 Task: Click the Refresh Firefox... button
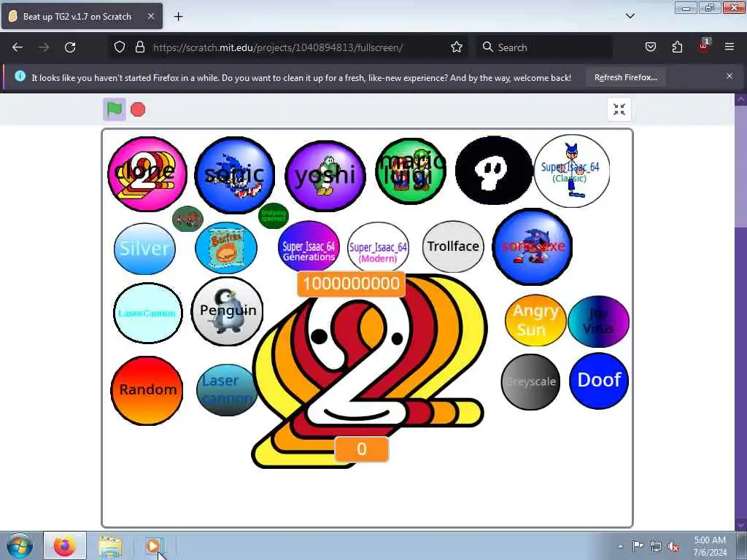[x=625, y=77]
